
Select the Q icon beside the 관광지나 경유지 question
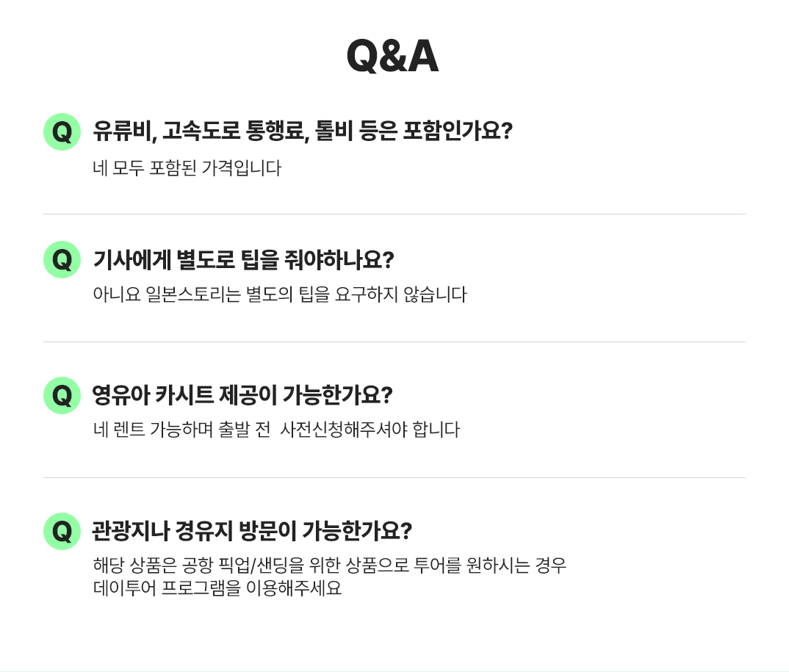coord(62,531)
